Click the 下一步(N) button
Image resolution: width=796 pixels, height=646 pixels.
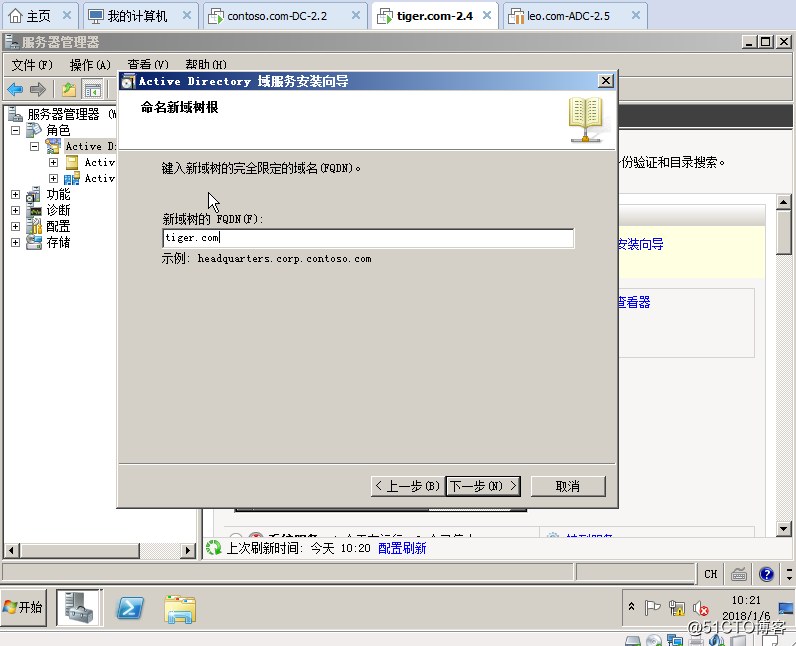(x=483, y=486)
